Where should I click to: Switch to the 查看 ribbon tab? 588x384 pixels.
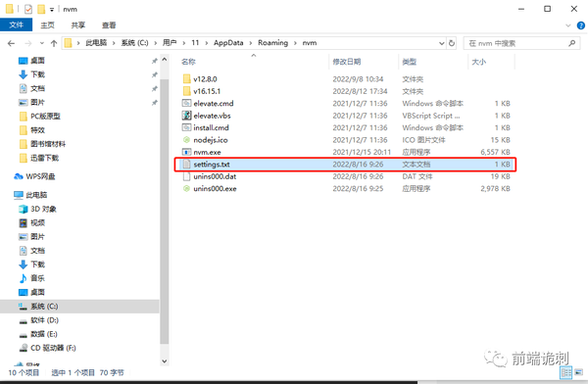[x=109, y=25]
